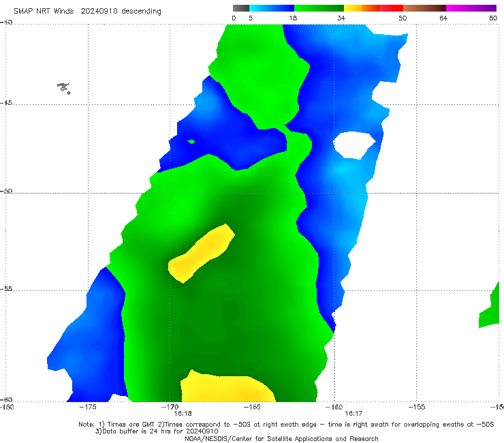Click the longitude label '-170'
The width and height of the screenshot is (504, 443).
click(x=170, y=407)
